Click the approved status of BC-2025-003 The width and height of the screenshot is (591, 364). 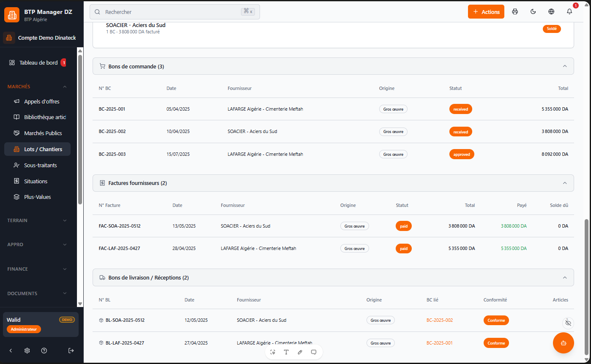[462, 154]
